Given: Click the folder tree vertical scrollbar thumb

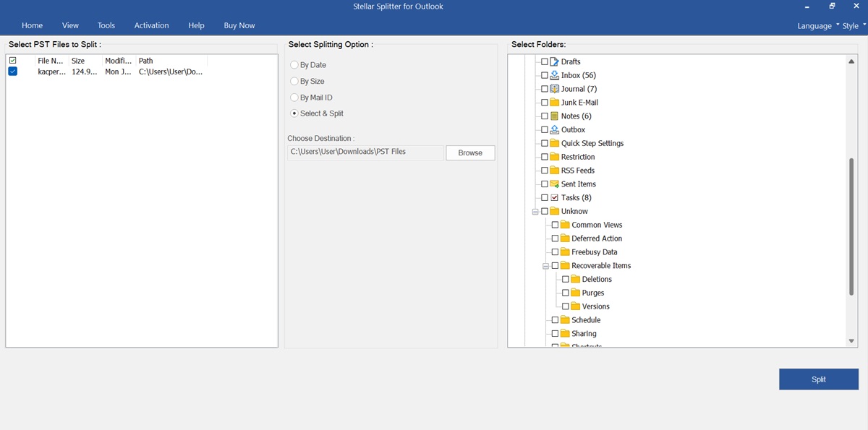Looking at the screenshot, I should point(851,226).
